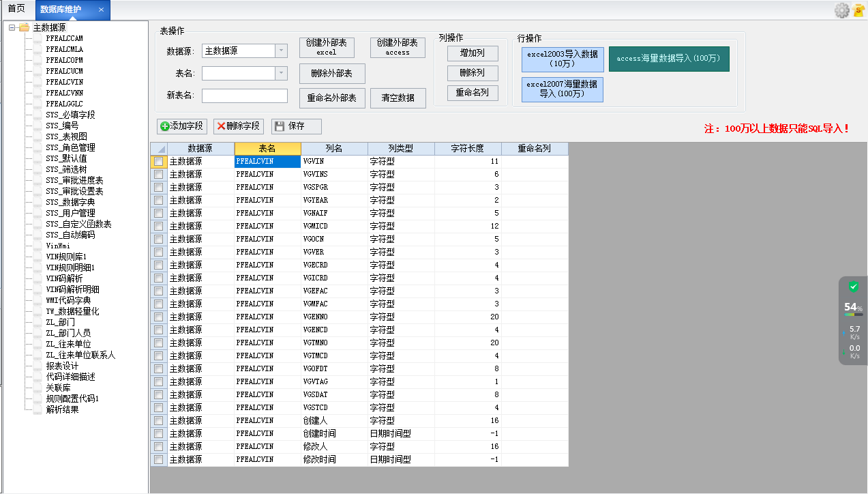Start excel2003导入数据（10万） import
Screen dimensions: 868x494
click(x=563, y=59)
